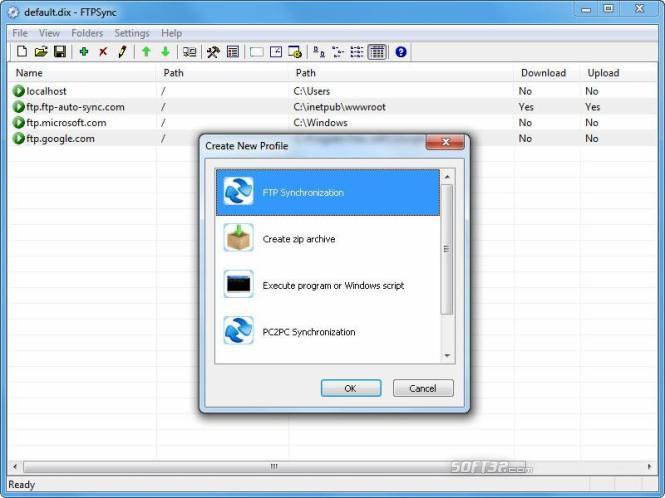The image size is (665, 498).
Task: Delete the profile with the red X icon
Action: [103, 52]
